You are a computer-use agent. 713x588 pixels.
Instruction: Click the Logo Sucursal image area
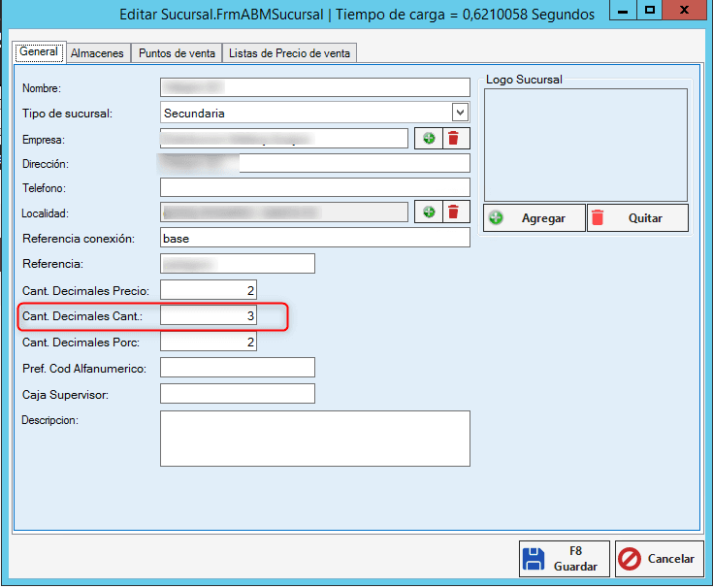586,145
